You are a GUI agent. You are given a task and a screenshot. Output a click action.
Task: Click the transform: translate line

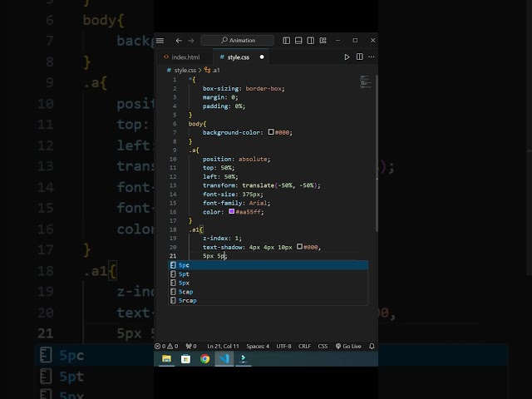(261, 185)
